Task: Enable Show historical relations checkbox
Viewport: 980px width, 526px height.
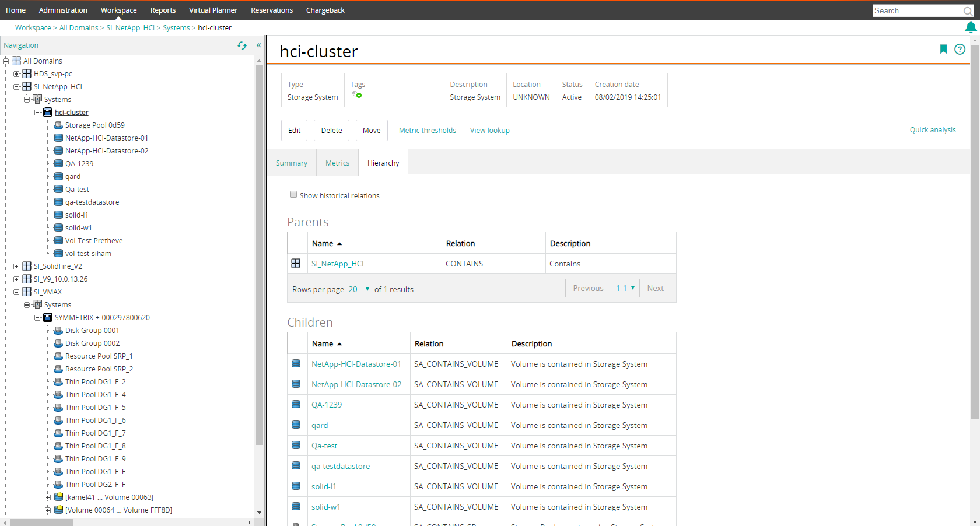Action: [x=293, y=195]
